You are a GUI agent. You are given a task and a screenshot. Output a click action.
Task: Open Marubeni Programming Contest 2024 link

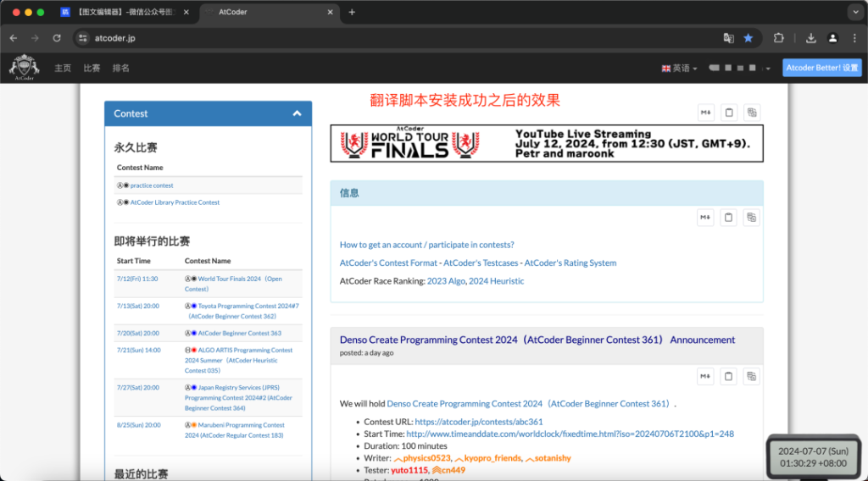[x=235, y=430]
